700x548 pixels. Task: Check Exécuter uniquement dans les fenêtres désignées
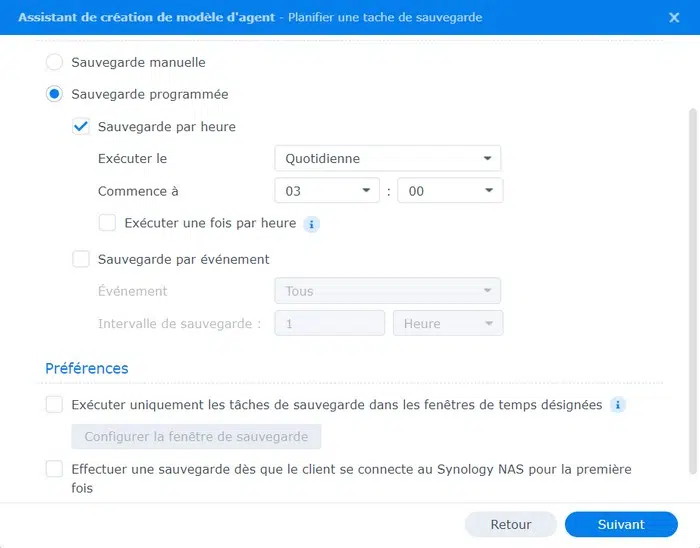55,405
